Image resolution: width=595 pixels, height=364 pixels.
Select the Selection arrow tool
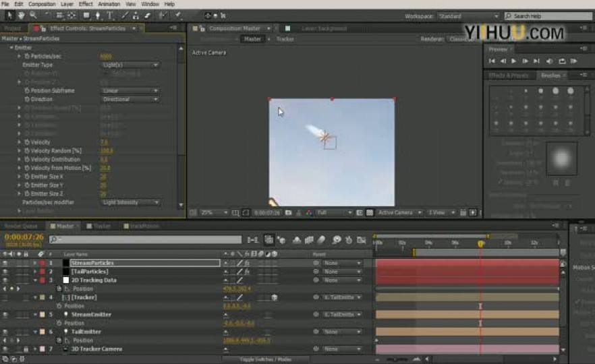coord(9,16)
